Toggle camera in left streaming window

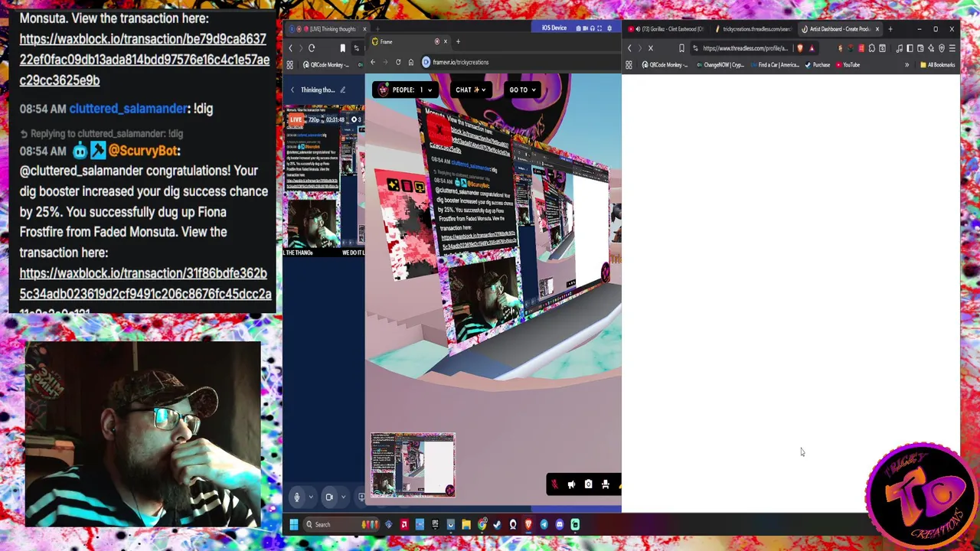click(329, 497)
